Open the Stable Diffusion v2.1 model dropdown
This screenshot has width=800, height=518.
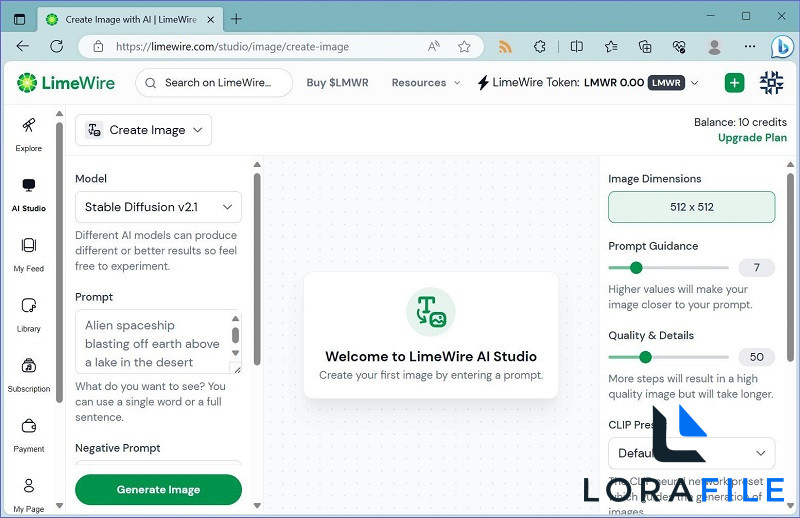click(158, 207)
